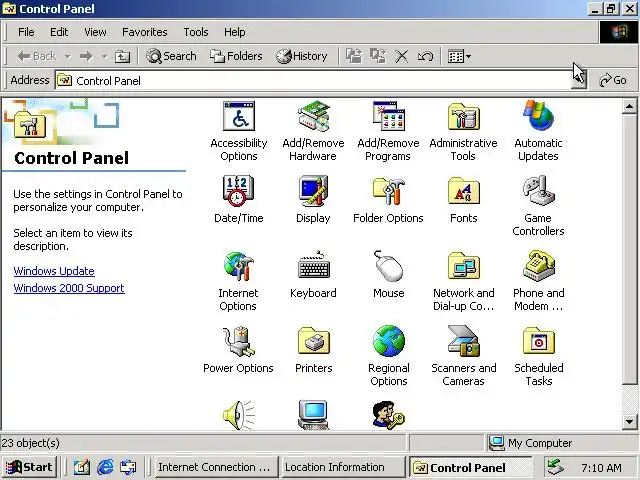Click the Go button

pos(613,80)
